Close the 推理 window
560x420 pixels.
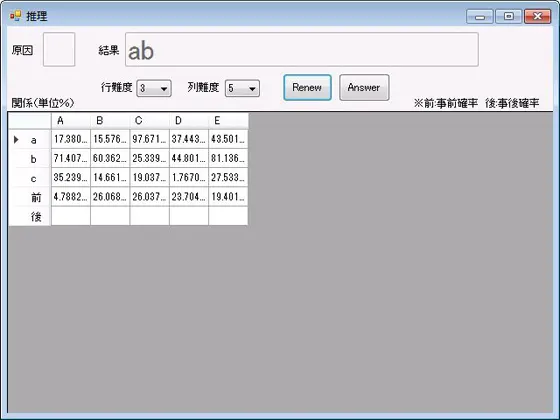pos(538,17)
